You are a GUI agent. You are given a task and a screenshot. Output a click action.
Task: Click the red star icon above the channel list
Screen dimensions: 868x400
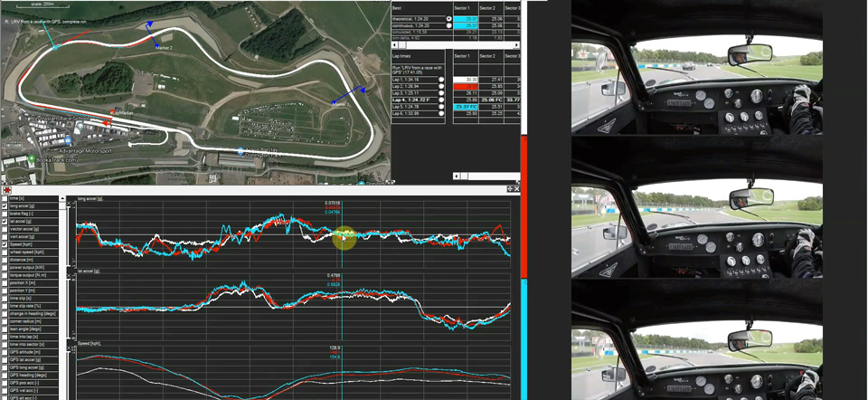click(x=7, y=190)
